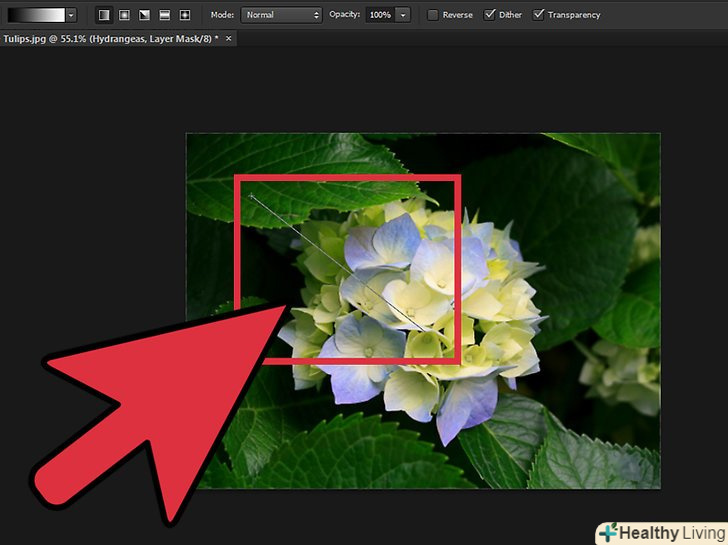Image resolution: width=728 pixels, height=545 pixels.
Task: Enable the Reverse checkbox
Action: (432, 15)
